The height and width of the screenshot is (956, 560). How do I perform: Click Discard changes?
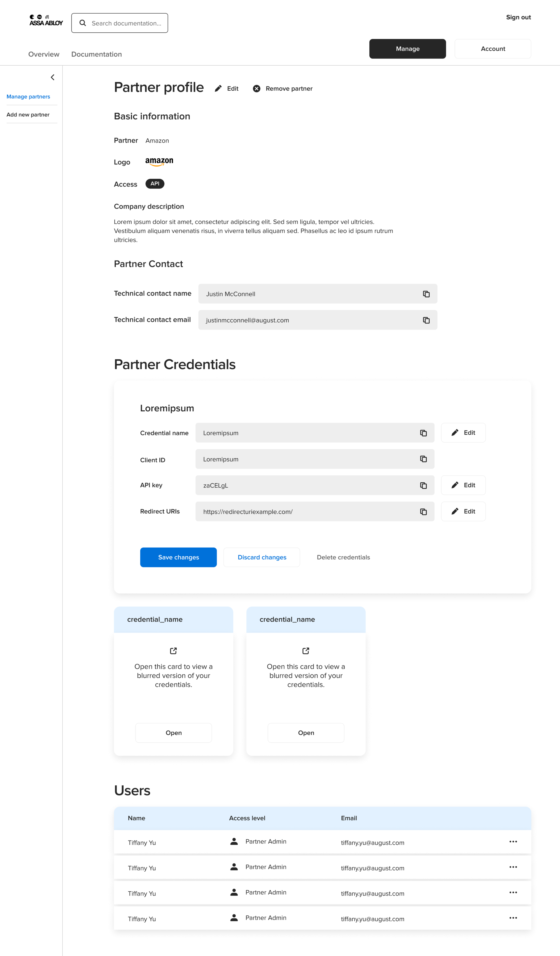(x=262, y=557)
